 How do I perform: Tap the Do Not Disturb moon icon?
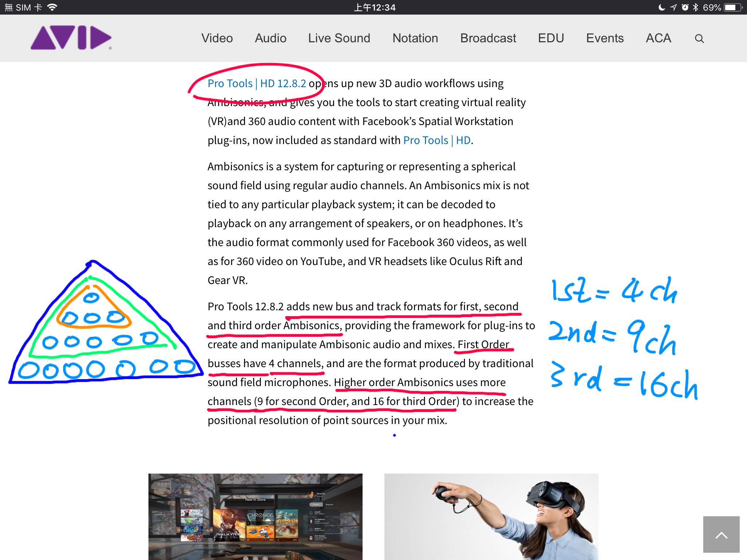[x=662, y=7]
